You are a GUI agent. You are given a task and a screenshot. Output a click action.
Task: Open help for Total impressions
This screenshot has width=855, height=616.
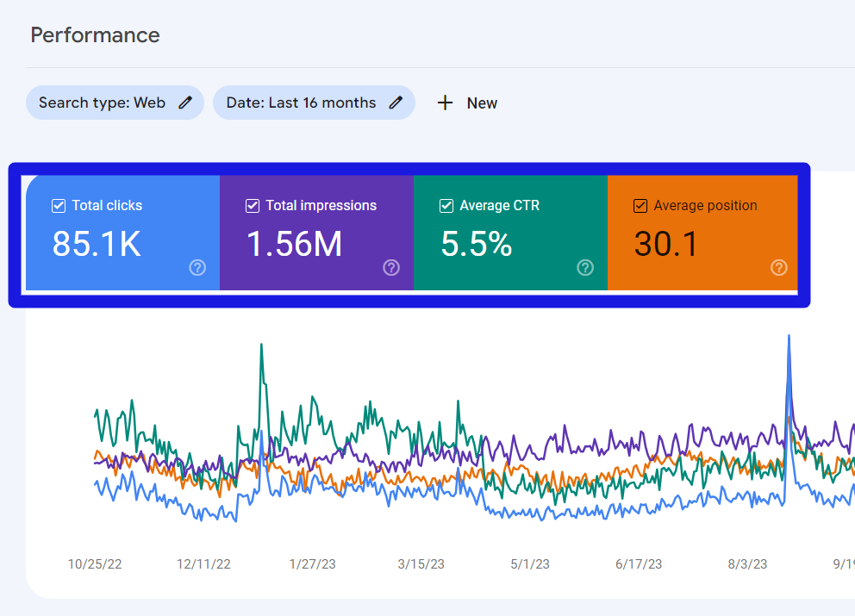[x=391, y=268]
